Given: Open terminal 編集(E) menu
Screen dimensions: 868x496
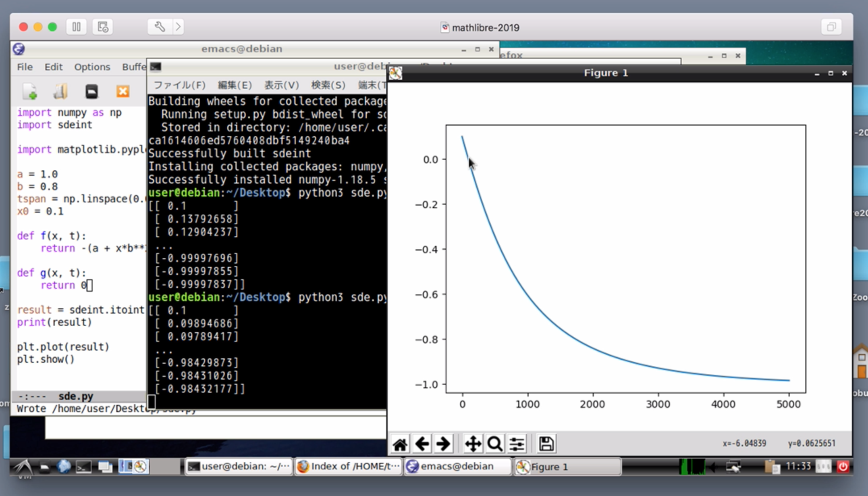Looking at the screenshot, I should click(x=235, y=85).
